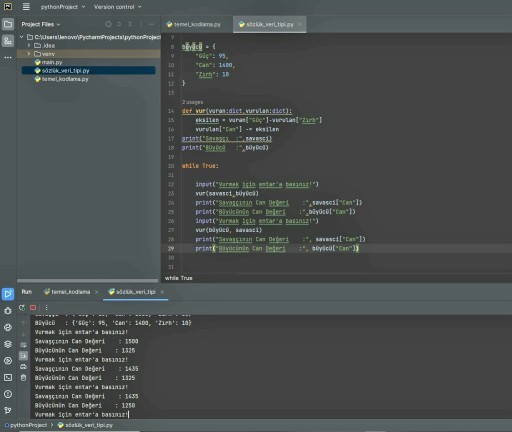
Task: Click the 'while True:' code line
Action: point(200,166)
